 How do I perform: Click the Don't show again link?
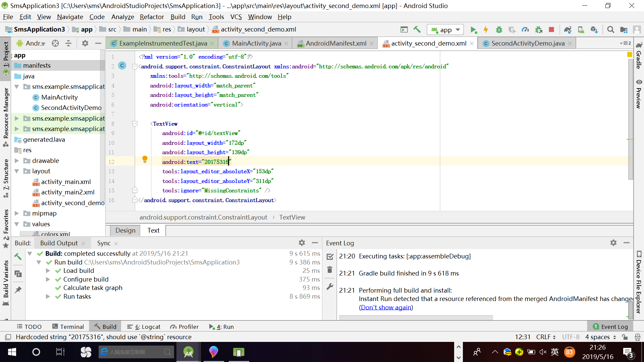[x=386, y=307]
